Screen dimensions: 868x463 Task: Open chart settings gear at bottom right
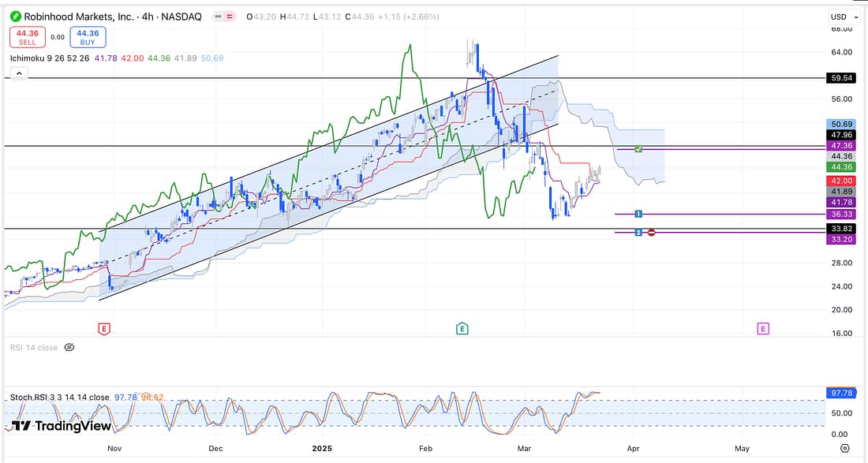click(844, 448)
